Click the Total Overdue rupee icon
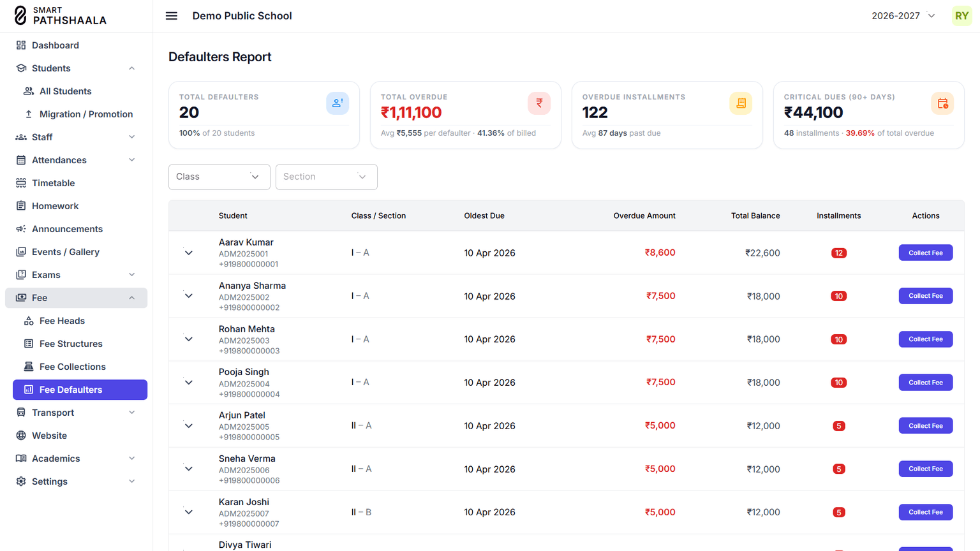Screen dimensions: 980x551 [x=539, y=103]
